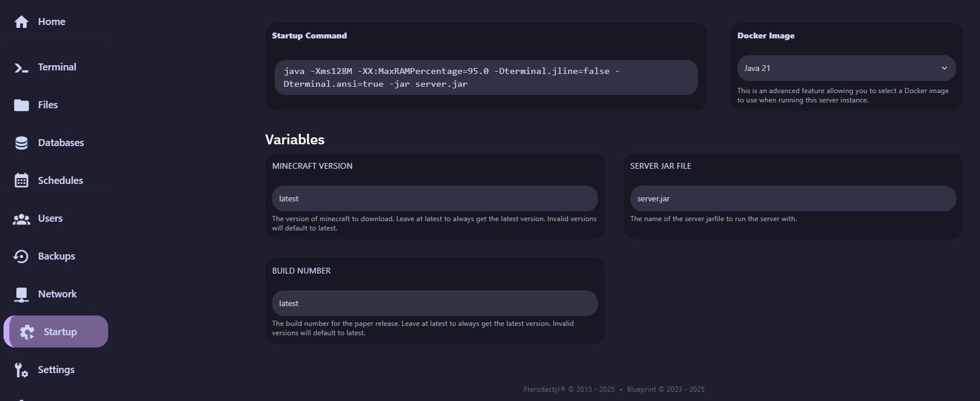Click the chevron arrow on Docker Image selector
This screenshot has width=980, height=401.
[x=944, y=68]
